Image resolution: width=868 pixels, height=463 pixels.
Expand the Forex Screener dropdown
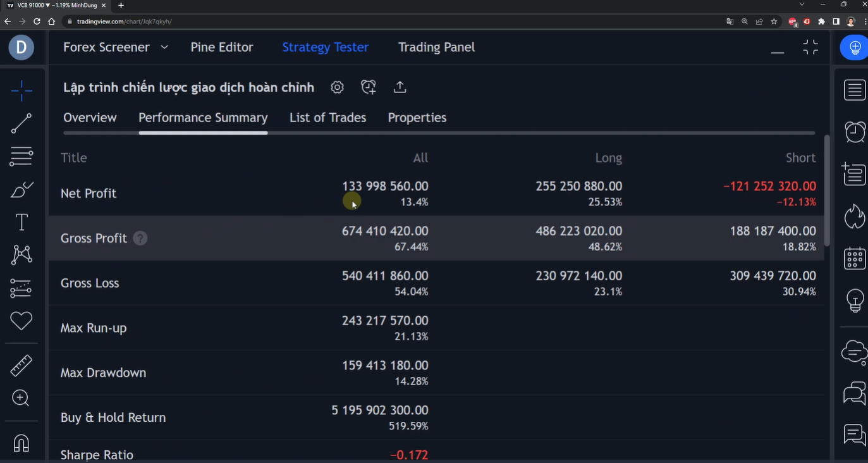click(164, 47)
